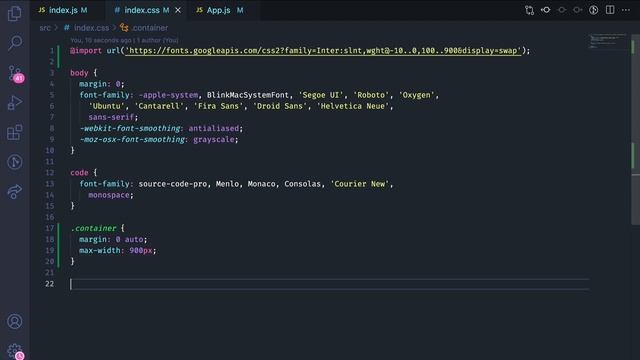Click the index.css breadcrumb
Image resolution: width=640 pixels, height=360 pixels.
click(x=91, y=28)
